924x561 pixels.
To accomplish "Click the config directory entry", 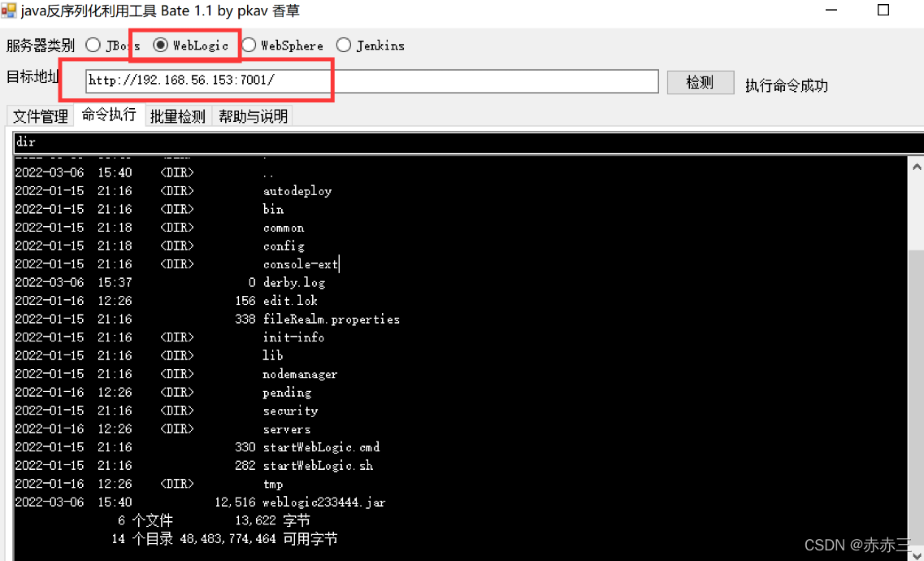I will 284,246.
